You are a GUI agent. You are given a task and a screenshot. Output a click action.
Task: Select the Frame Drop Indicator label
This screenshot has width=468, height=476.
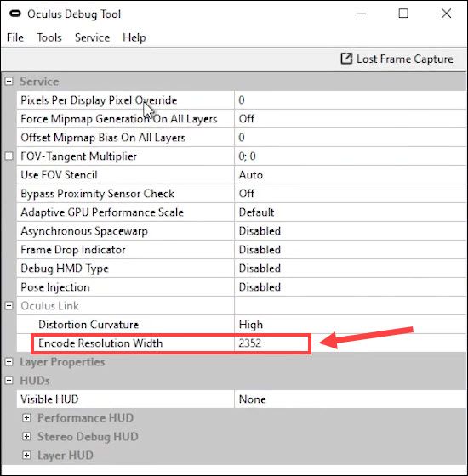pyautogui.click(x=73, y=250)
